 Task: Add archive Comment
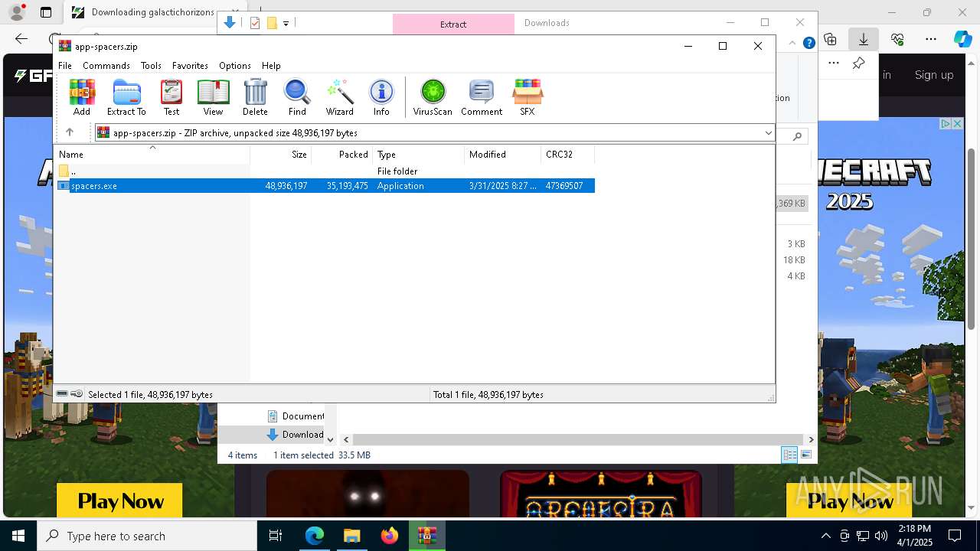coord(482,97)
